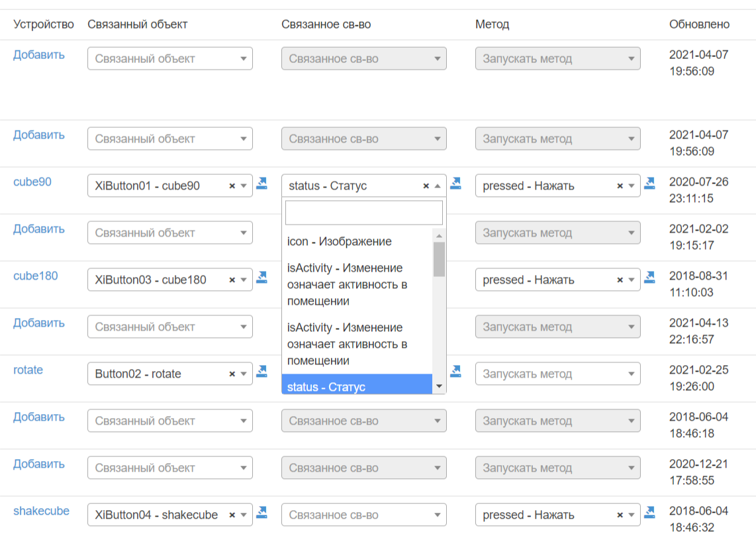Open method link icon in the cube90 row

pos(649,184)
